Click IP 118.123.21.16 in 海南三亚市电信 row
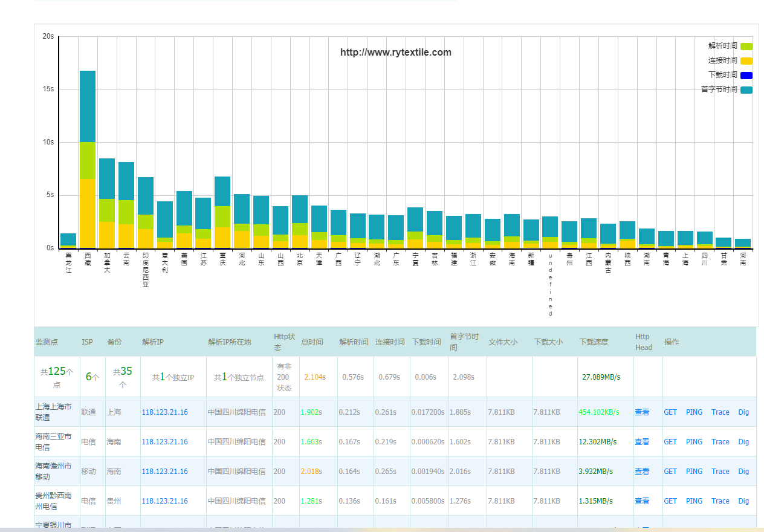This screenshot has width=764, height=532. (164, 442)
